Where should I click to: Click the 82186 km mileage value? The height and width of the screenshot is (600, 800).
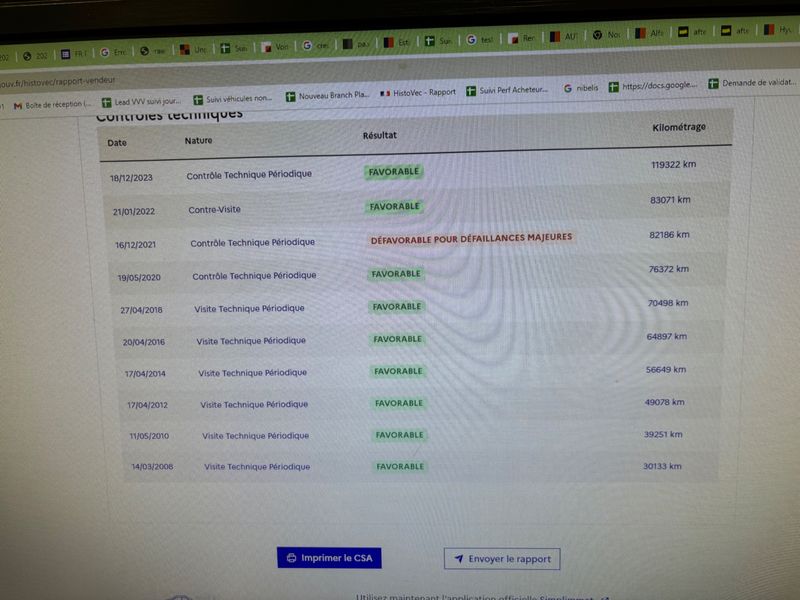pos(669,235)
